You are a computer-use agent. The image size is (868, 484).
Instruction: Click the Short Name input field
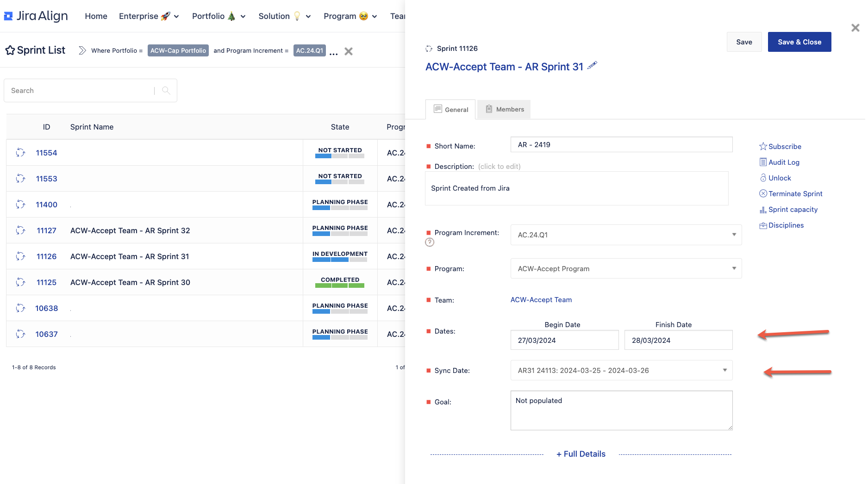(x=621, y=144)
